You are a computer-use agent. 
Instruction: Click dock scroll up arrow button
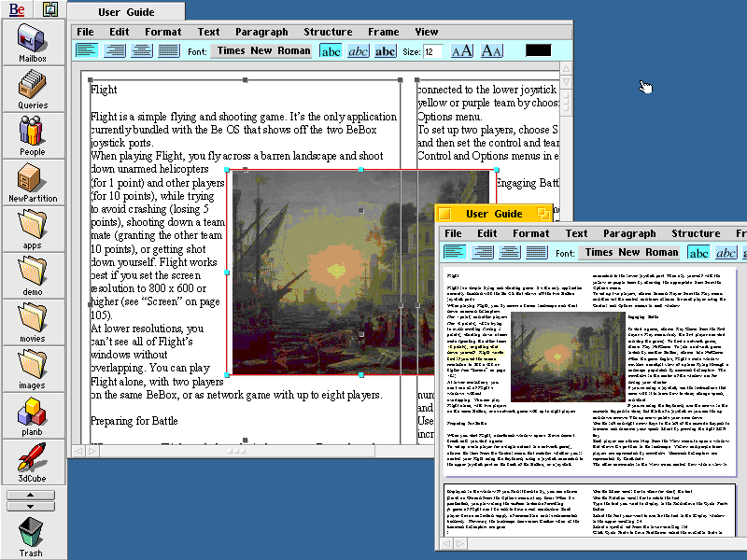coord(31,496)
